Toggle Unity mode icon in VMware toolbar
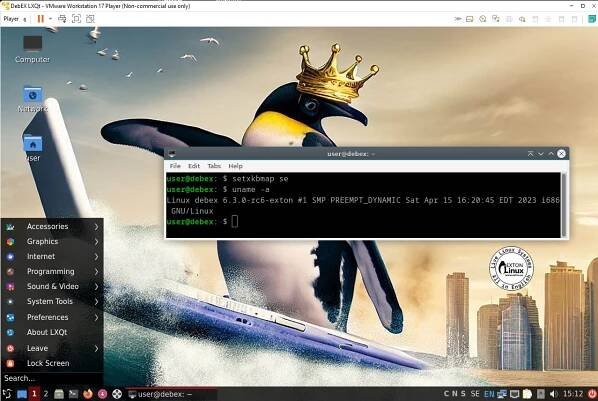This screenshot has height=401, width=598. click(x=90, y=19)
